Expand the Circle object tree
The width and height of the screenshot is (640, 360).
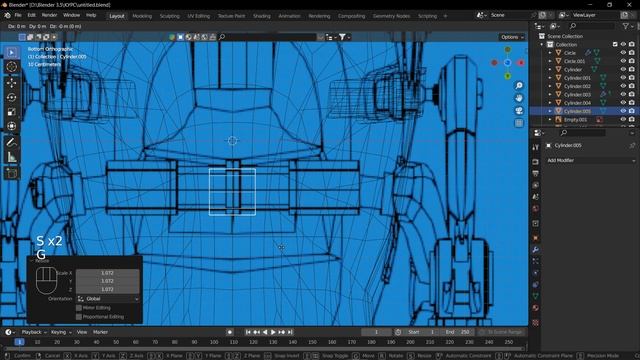(550, 53)
